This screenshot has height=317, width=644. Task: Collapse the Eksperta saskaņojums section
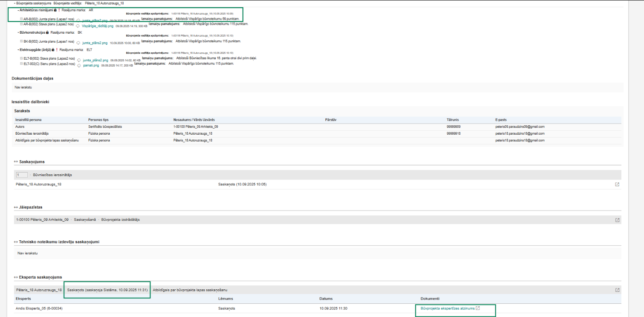[16, 277]
